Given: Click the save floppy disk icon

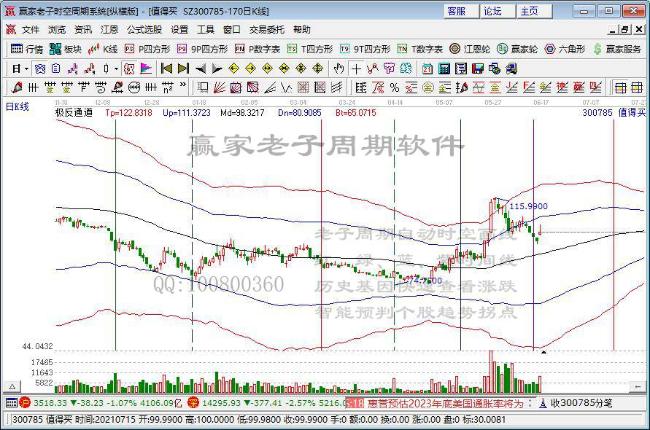Looking at the screenshot, I should pyautogui.click(x=478, y=69).
